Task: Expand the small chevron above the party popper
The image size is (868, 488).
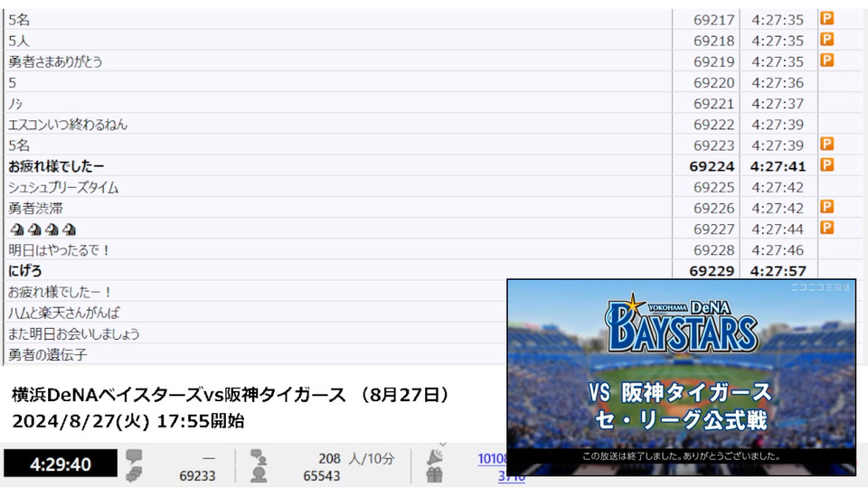Action: click(x=442, y=445)
